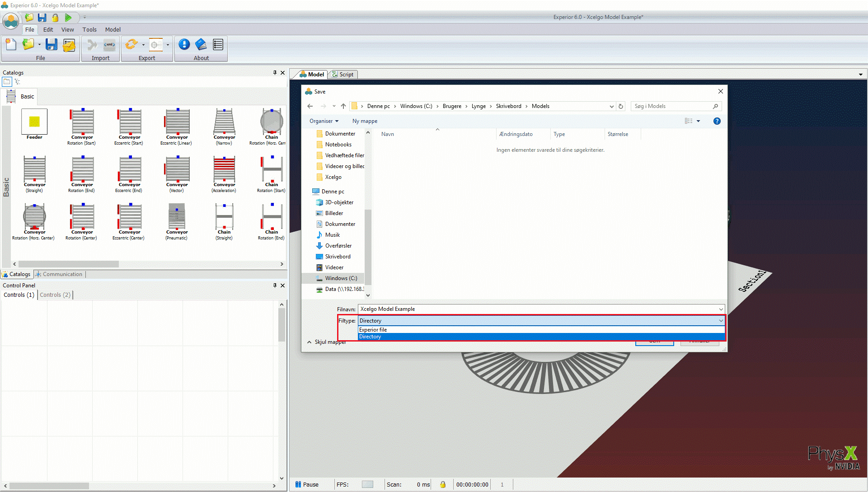
Task: Select Conveyor (Vector) catalog item
Action: (177, 174)
